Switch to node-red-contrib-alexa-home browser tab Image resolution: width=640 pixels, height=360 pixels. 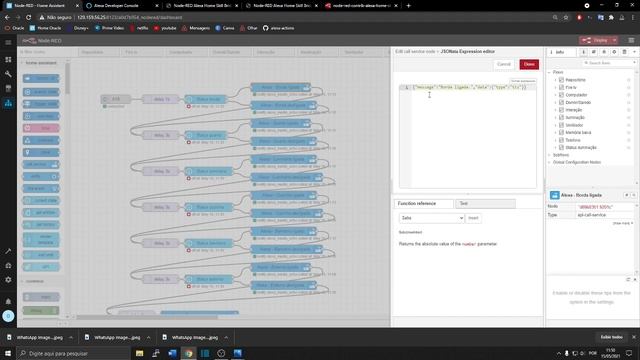[361, 6]
